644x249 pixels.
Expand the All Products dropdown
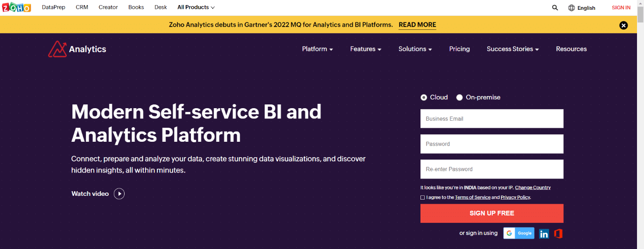196,7
